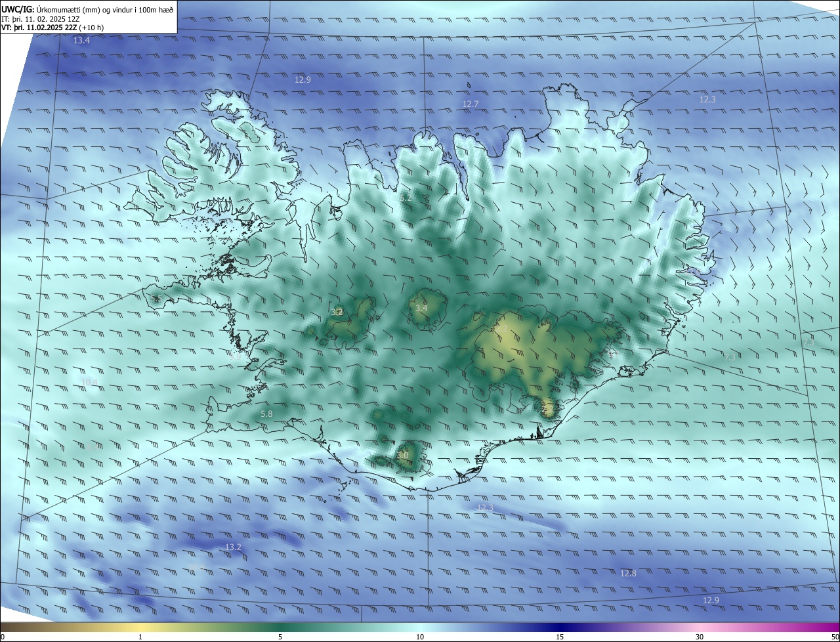Click the 13.2 value label over the ocean

click(233, 547)
